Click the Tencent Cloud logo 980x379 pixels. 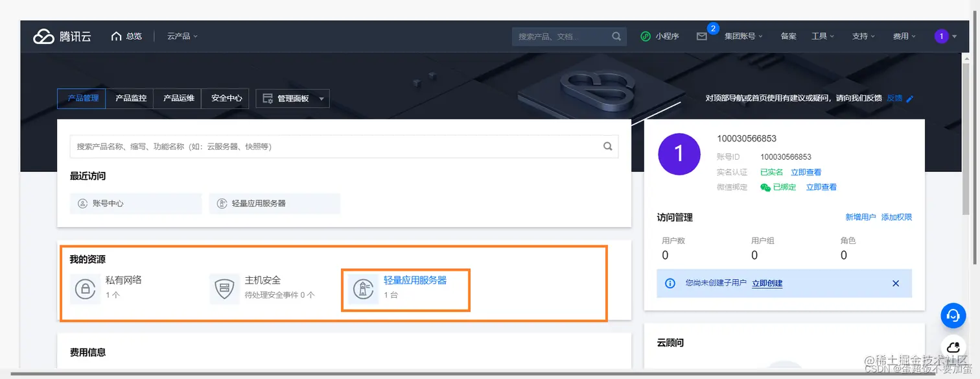(x=62, y=36)
